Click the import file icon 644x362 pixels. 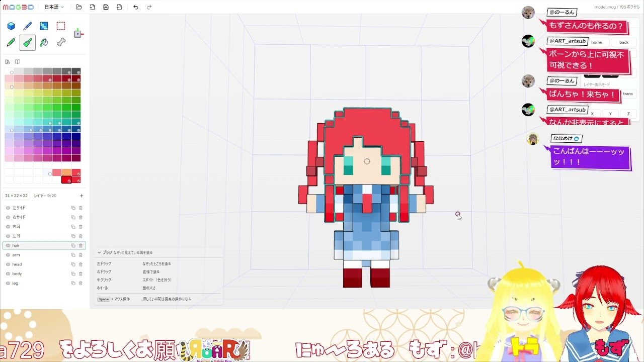tap(93, 7)
